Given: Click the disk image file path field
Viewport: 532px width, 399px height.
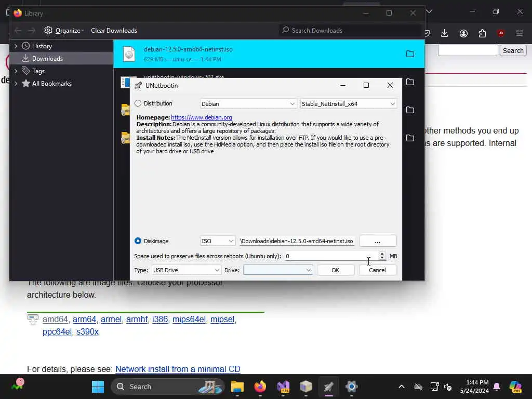Looking at the screenshot, I should click(297, 241).
